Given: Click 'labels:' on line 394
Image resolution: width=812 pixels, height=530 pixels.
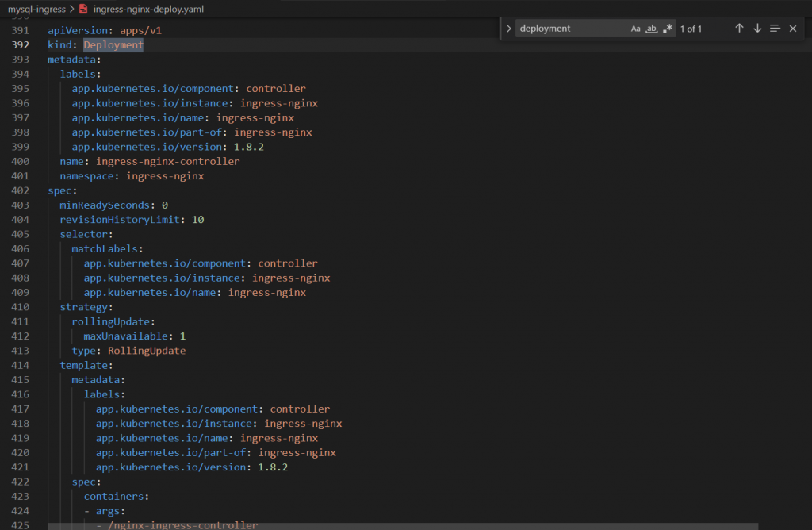Looking at the screenshot, I should (x=80, y=74).
